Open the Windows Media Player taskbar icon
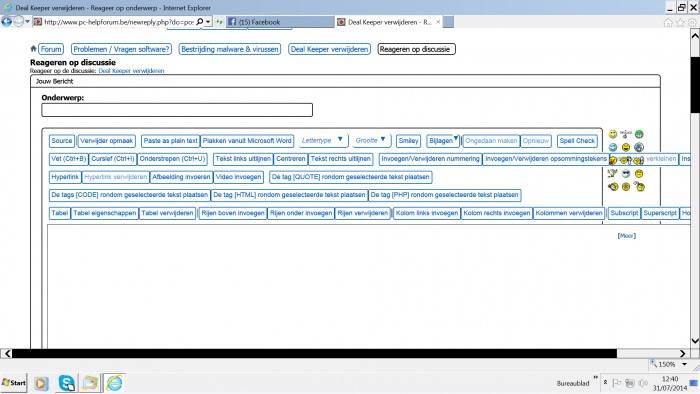The image size is (700, 394). pyautogui.click(x=41, y=383)
